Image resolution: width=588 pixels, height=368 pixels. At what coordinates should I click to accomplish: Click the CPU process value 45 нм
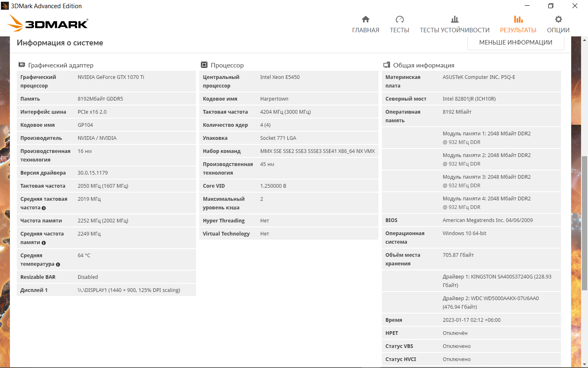[267, 164]
